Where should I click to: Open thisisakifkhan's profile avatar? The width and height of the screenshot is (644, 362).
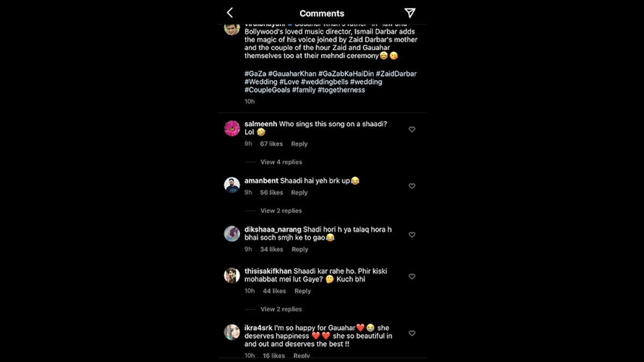pos(232,276)
